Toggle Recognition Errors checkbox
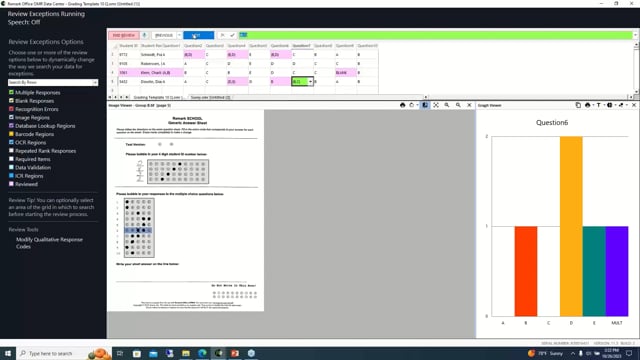 [x=11, y=109]
